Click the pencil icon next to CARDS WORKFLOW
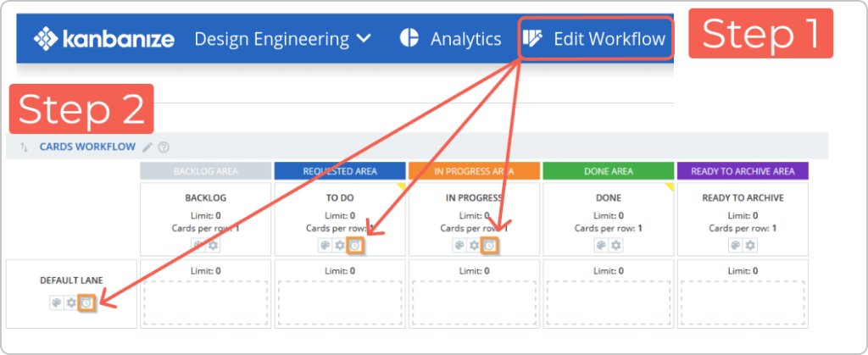This screenshot has width=868, height=355. click(147, 147)
